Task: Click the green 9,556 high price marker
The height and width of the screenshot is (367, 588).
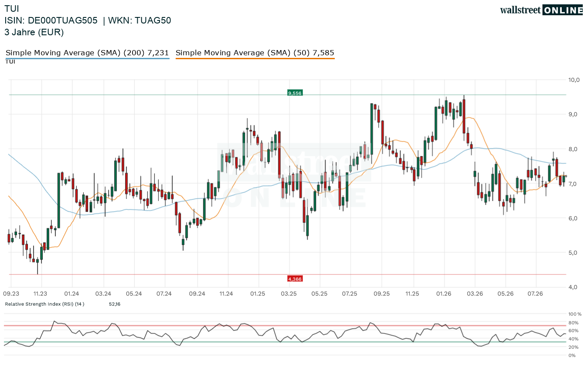Action: coord(295,93)
